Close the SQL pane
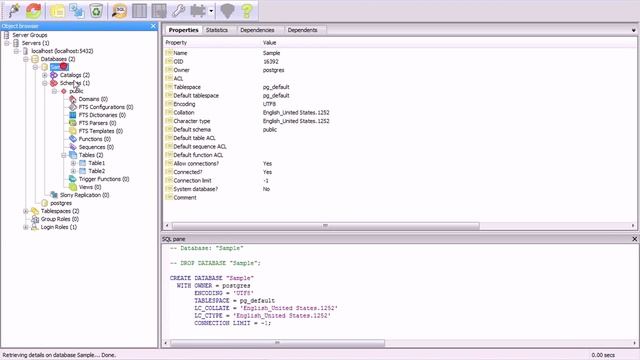Viewport: 640px width, 360px height. click(634, 239)
